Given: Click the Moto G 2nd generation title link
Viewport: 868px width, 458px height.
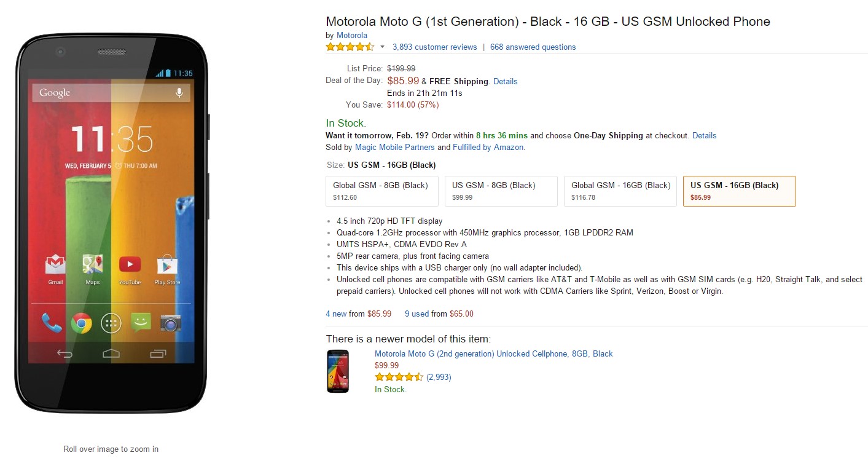Looking at the screenshot, I should click(x=493, y=353).
